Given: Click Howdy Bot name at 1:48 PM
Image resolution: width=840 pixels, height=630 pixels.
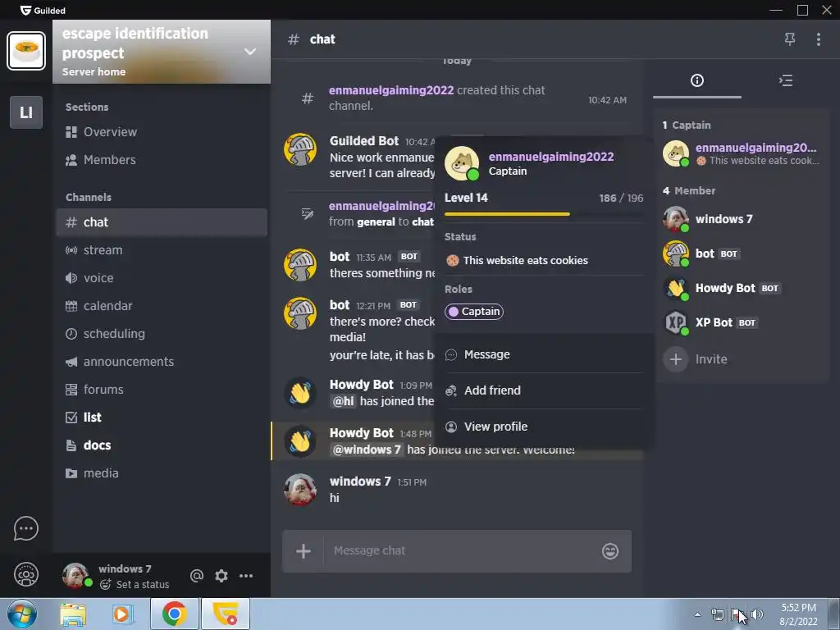Looking at the screenshot, I should coord(362,433).
